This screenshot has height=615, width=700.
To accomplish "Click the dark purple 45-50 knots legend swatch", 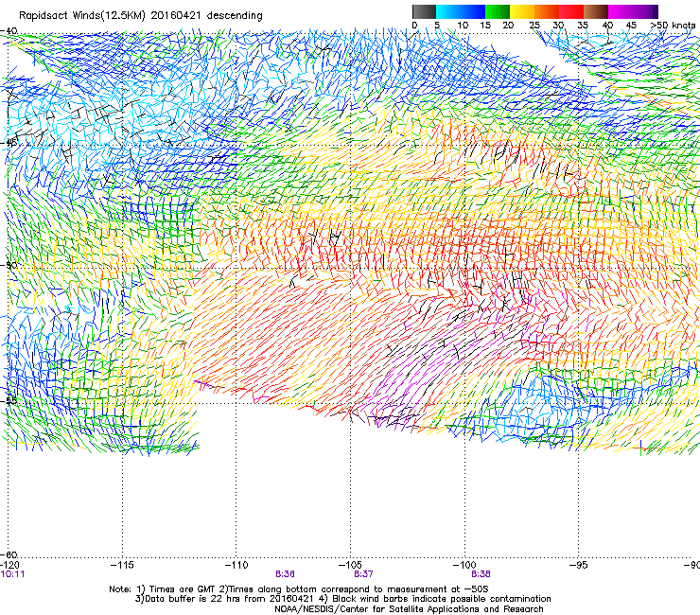I will [645, 11].
